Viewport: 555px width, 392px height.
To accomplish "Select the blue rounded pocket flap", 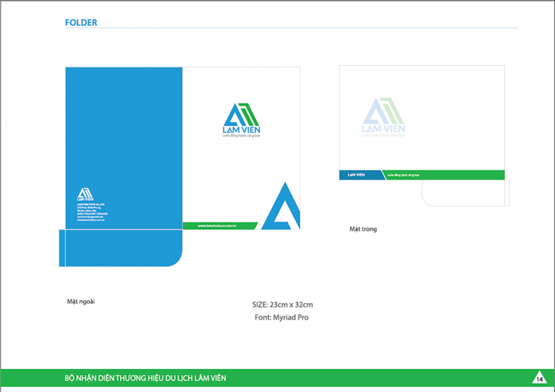I will [121, 248].
